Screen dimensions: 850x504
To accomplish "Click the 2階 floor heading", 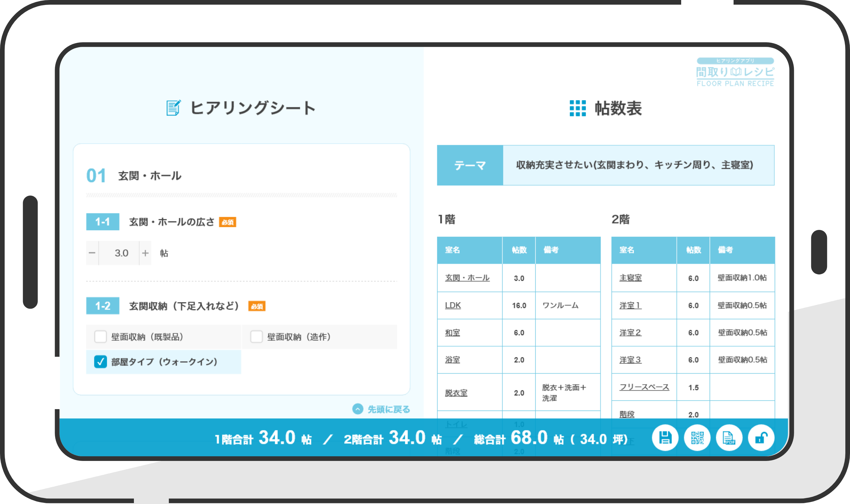I will click(621, 219).
